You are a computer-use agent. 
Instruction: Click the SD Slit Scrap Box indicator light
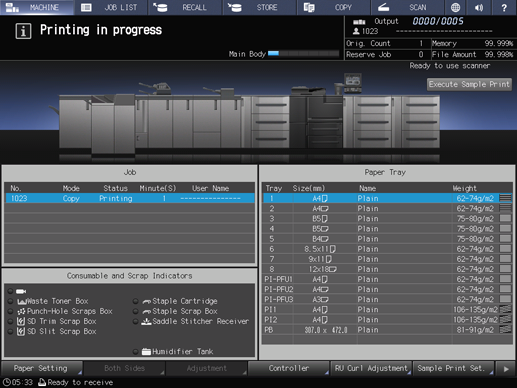point(10,332)
